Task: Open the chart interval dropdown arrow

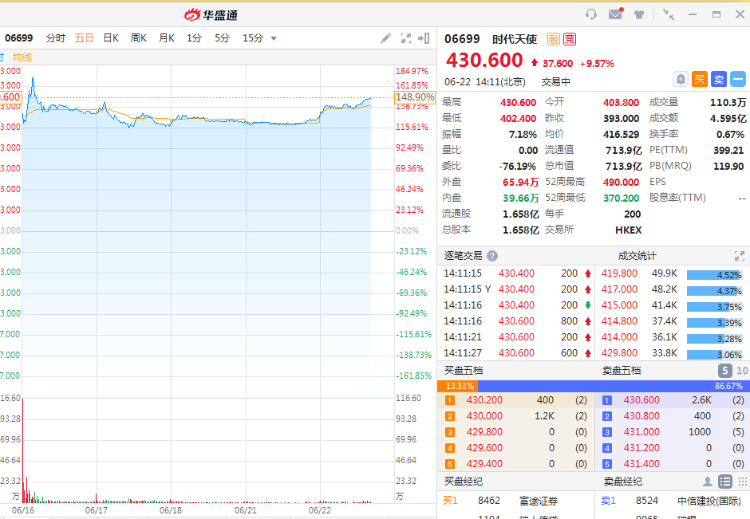Action: pos(274,39)
